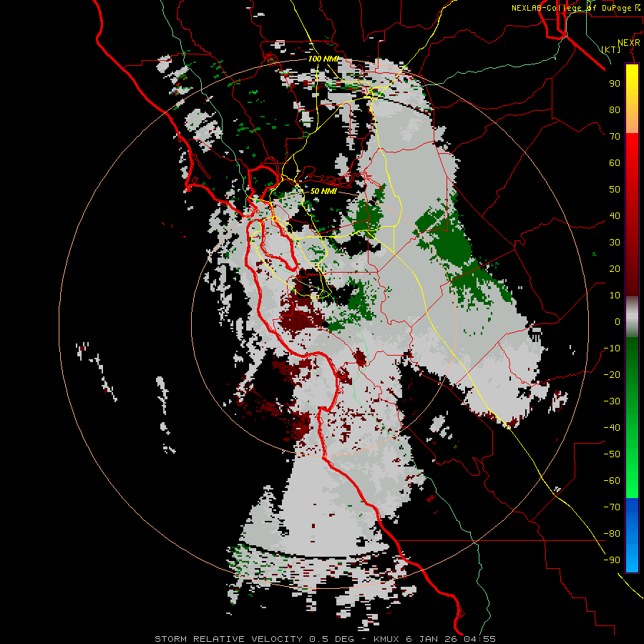Viewport: 644px width, 644px height.
Task: Click the '-60' value on the velocity scale
Action: 612,481
